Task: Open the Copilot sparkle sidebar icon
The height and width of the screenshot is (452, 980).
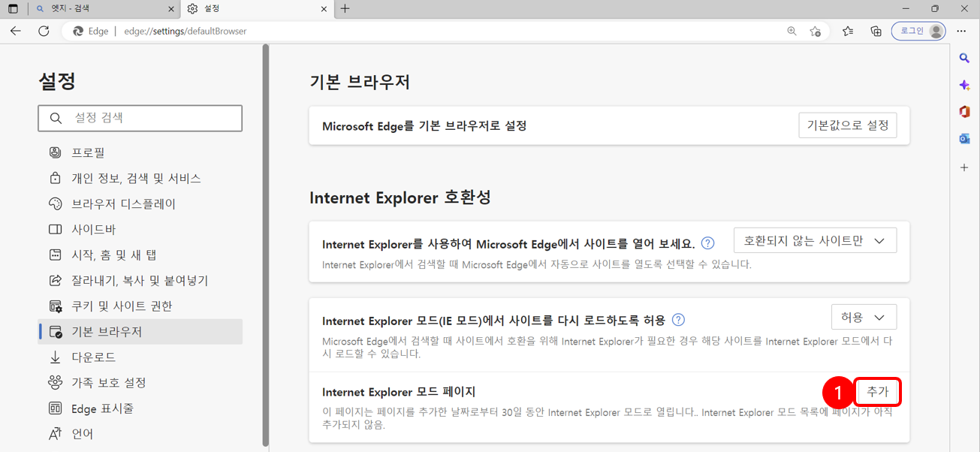Action: [964, 85]
